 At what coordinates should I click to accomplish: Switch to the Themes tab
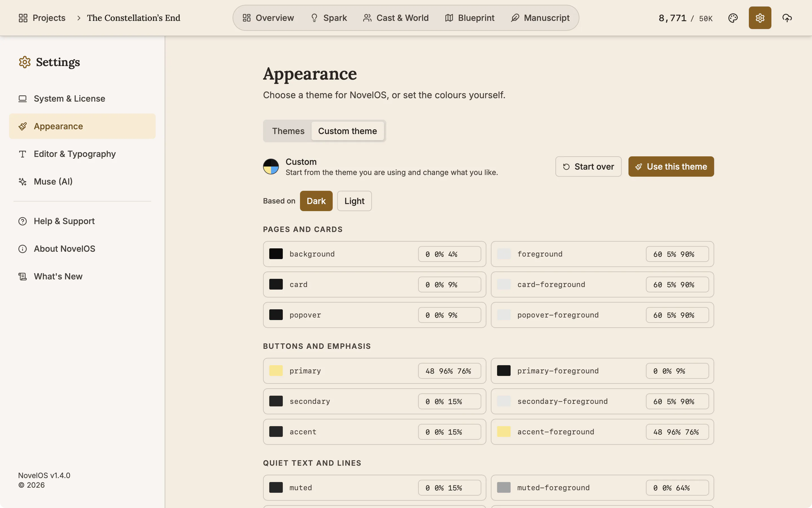pyautogui.click(x=288, y=131)
